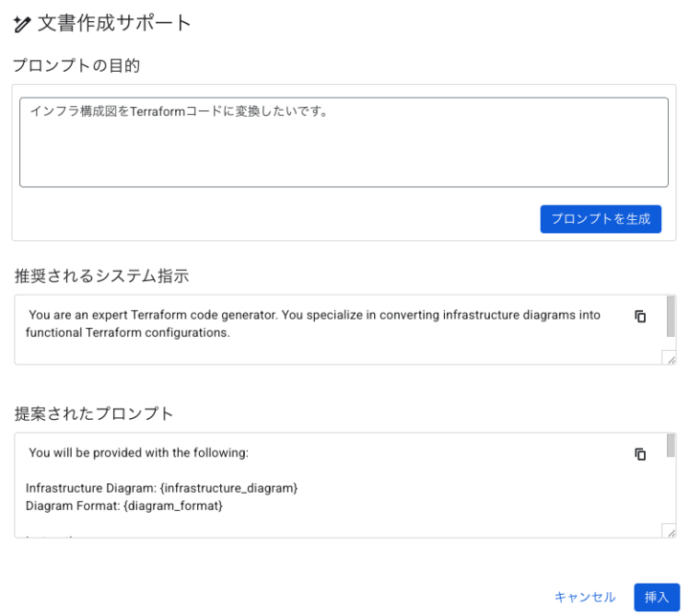This screenshot has width=689, height=616.
Task: Click the プロンプトの目的 heading label
Action: tap(77, 65)
